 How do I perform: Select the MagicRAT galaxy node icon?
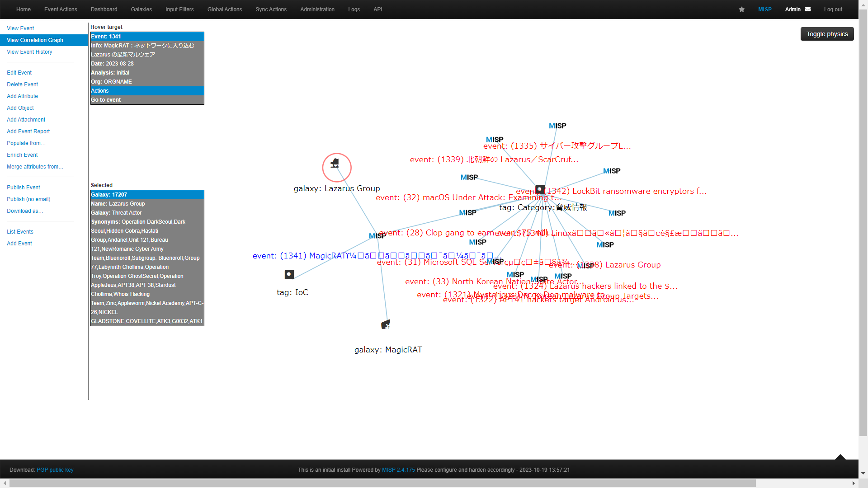click(x=386, y=324)
